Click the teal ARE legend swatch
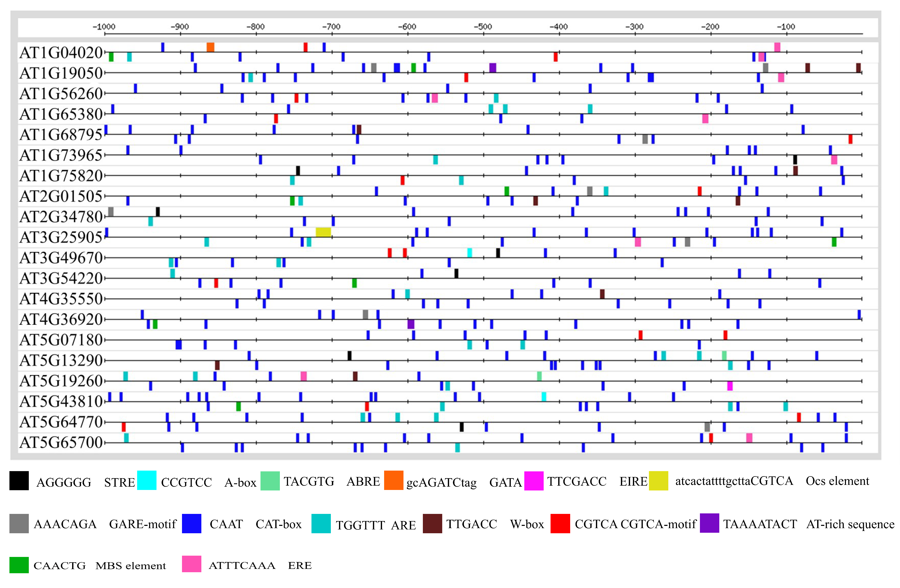Screen dimensions: 900x588 [321, 523]
